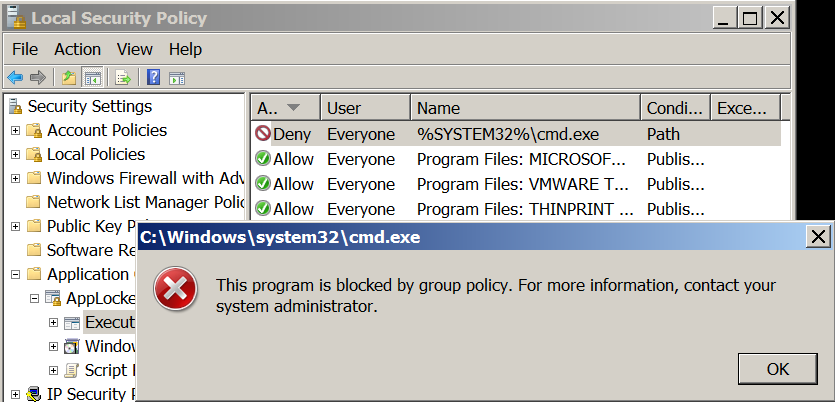
Task: Click the Script Rules scroll icon
Action: click(x=72, y=371)
